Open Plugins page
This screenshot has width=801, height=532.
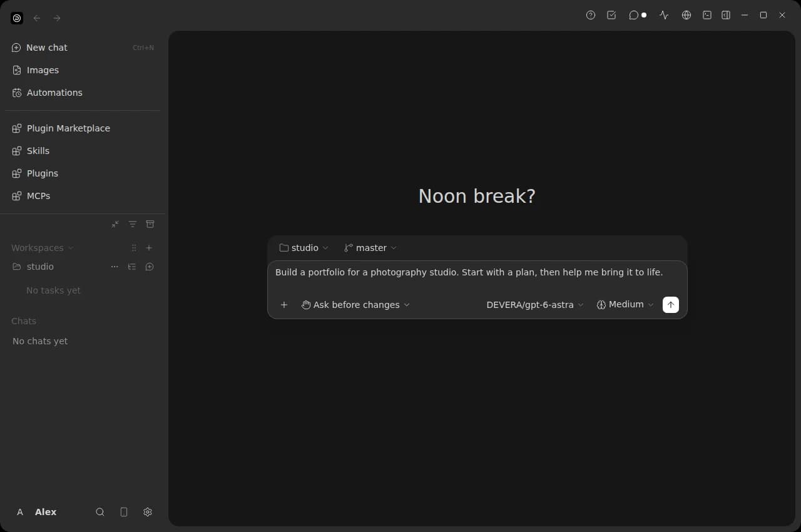coord(83,173)
